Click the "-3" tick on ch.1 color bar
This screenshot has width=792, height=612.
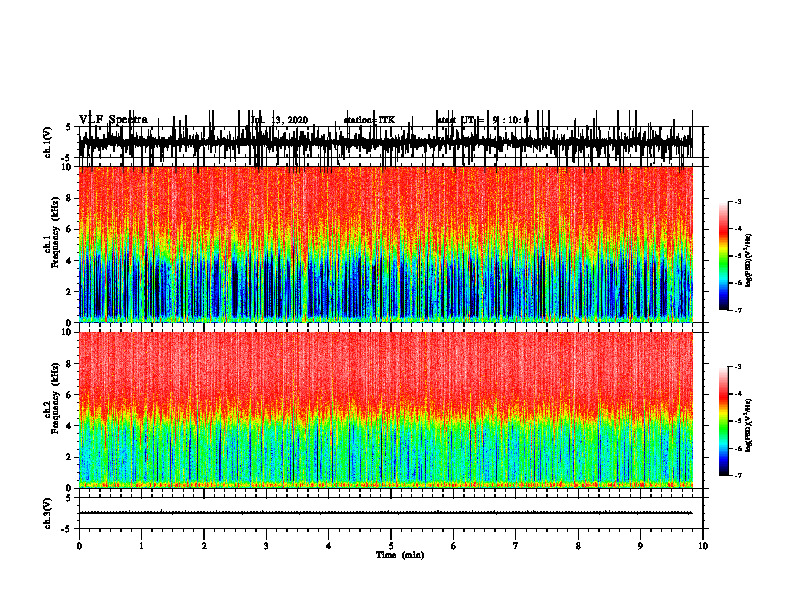coord(738,202)
